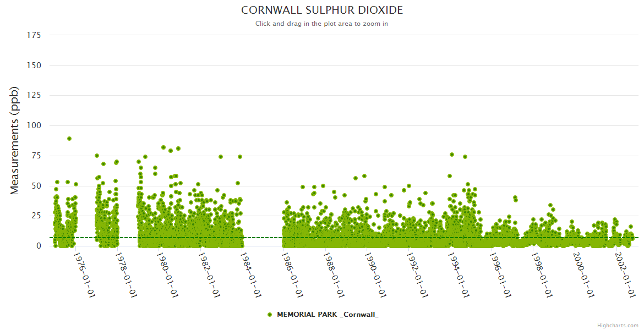644x330 pixels.
Task: Click the dashed green line in 1984-1986 gap
Action: click(263, 238)
